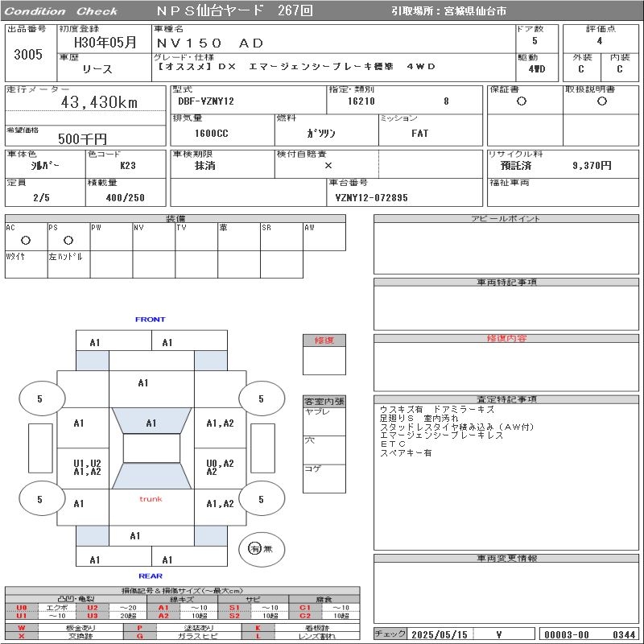This screenshot has width=644, height=644.
Task: Click the 取扱説明書 circle mark
Action: coord(601,101)
